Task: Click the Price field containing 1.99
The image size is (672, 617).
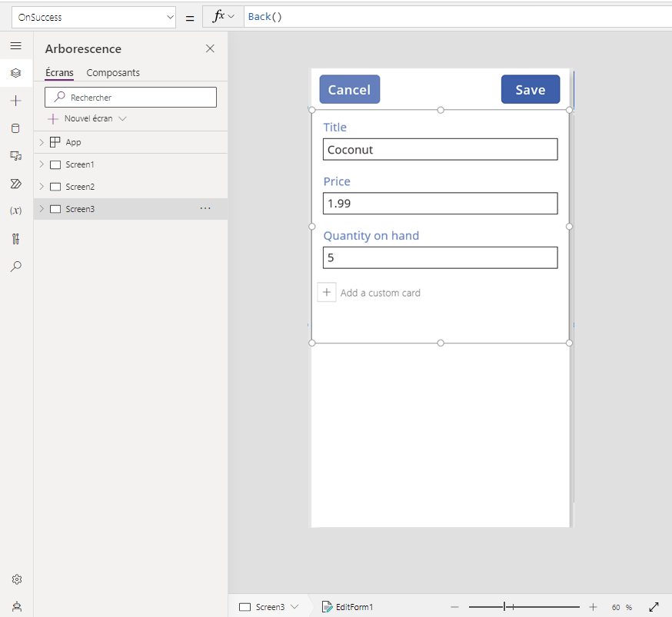Action: [440, 204]
